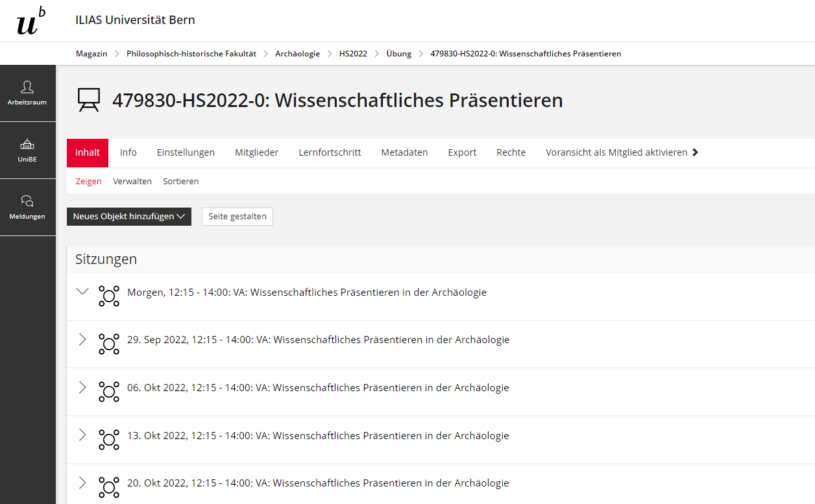Open the Rechte tab
The width and height of the screenshot is (815, 504).
click(x=511, y=152)
